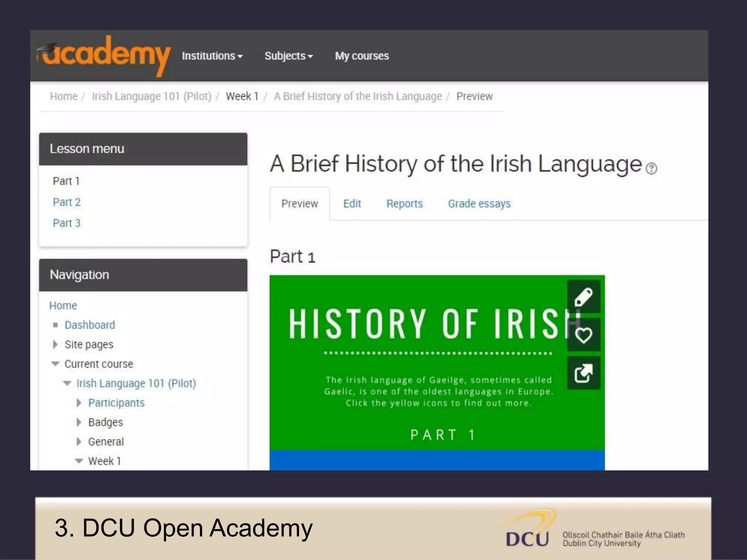
Task: Open the Participants navigation link
Action: click(116, 402)
